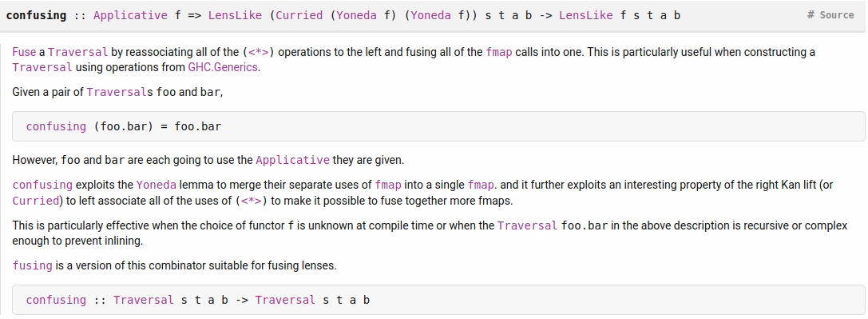Click Curried in parentheses in the Kan lift paragraph
The width and height of the screenshot is (868, 319).
click(35, 200)
